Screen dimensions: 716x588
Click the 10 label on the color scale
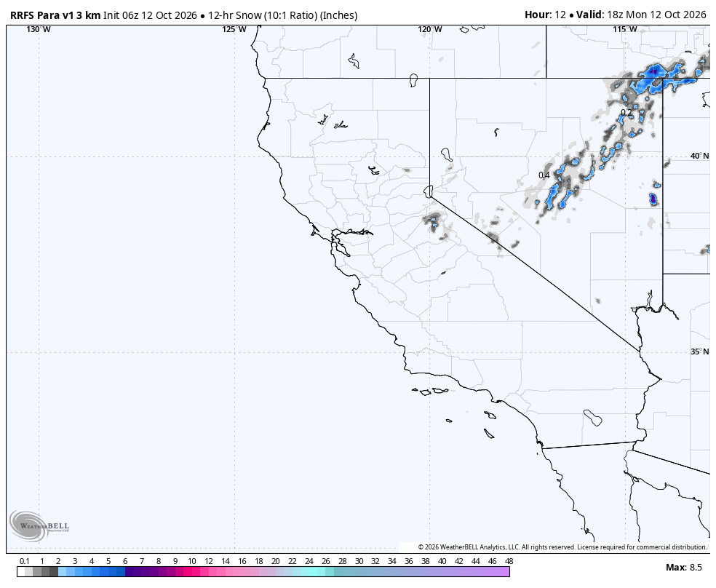click(192, 562)
